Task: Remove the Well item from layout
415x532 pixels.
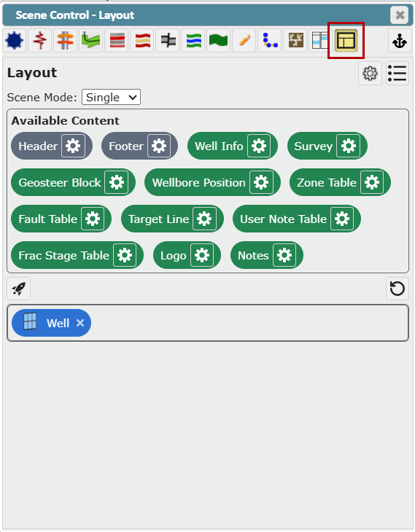Action: pyautogui.click(x=80, y=323)
